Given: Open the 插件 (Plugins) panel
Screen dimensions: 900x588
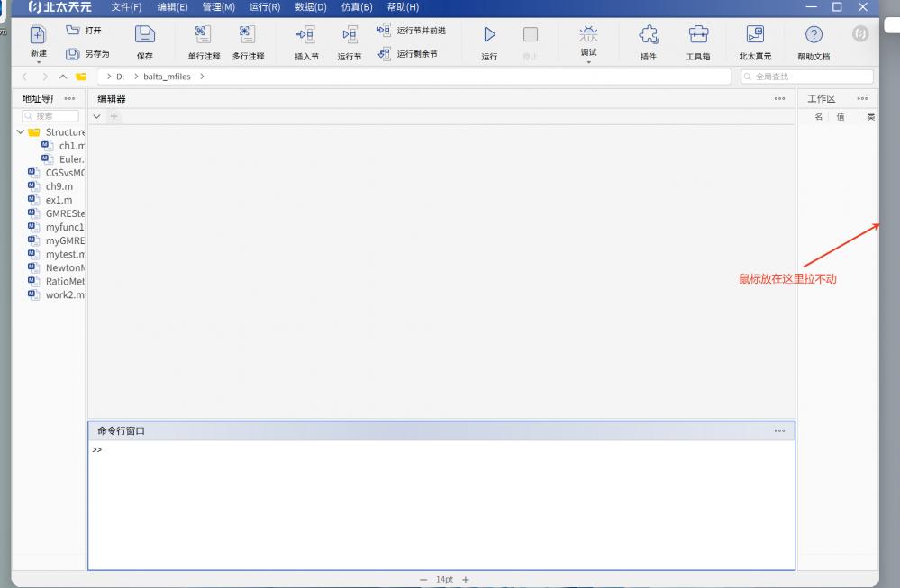Looking at the screenshot, I should tap(650, 41).
